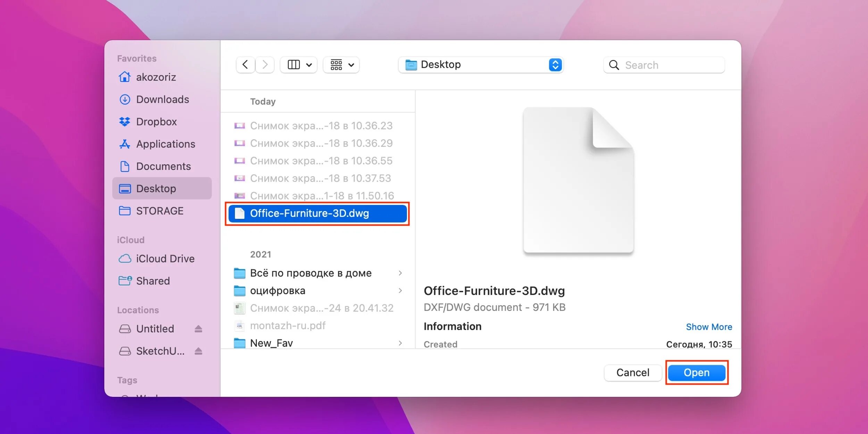Select Applications in Favorites
Screen dimensions: 868x434
[x=165, y=144]
